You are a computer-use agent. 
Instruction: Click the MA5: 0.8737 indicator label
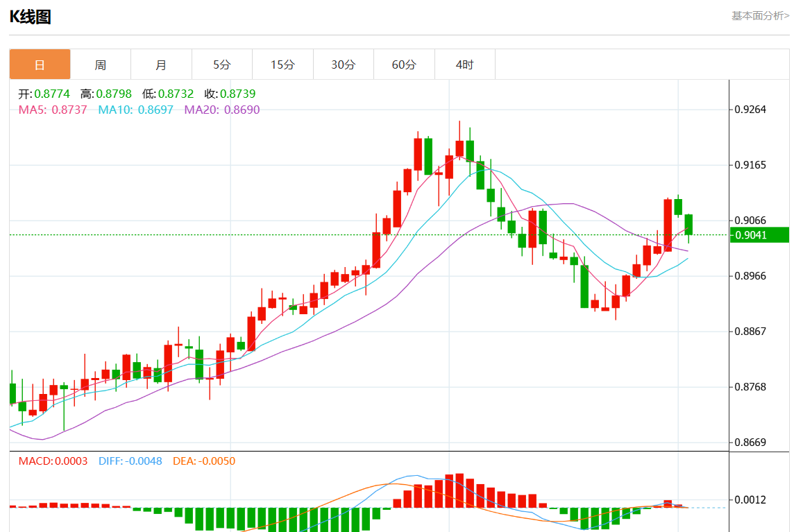[53, 110]
